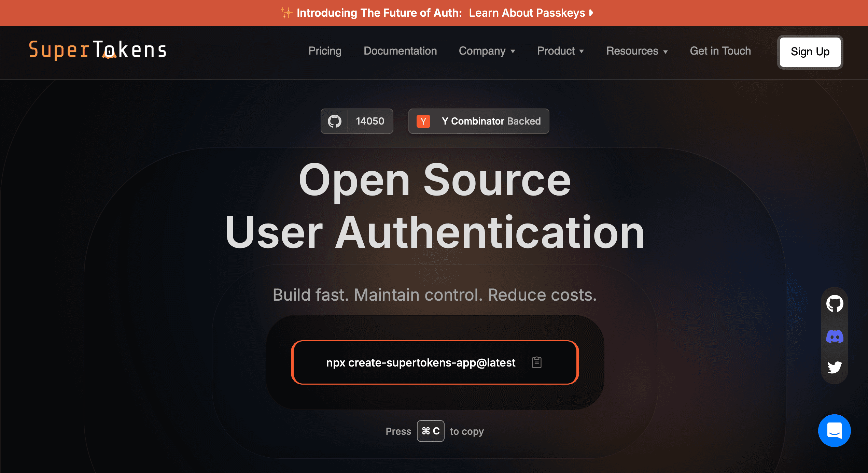Open the blue chat widget bubble
The image size is (868, 473).
834,431
